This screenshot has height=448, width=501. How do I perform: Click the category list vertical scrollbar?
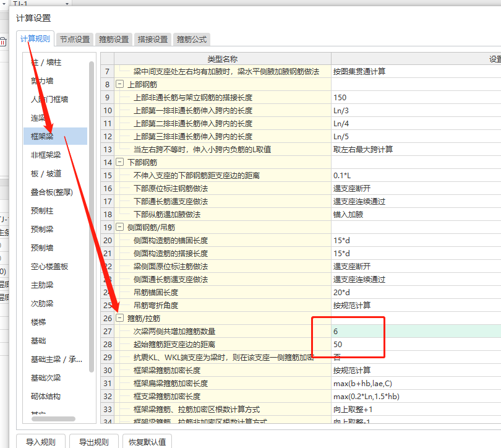pos(92,217)
